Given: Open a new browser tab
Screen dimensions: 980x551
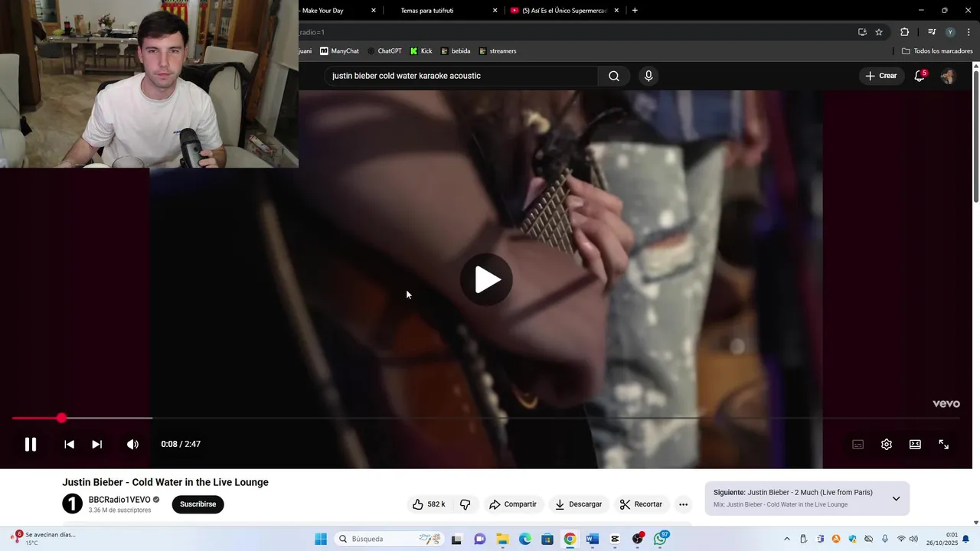Looking at the screenshot, I should [x=635, y=11].
